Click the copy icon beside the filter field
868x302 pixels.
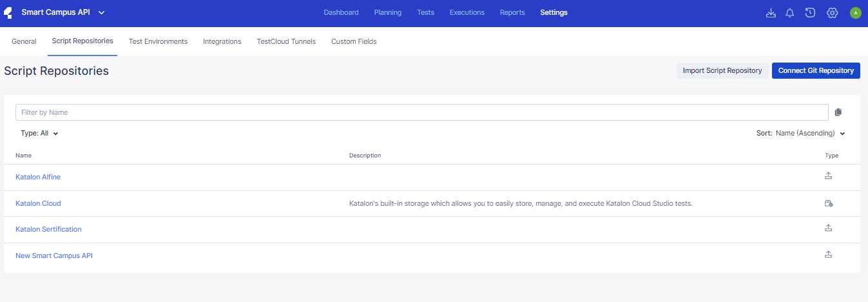tap(838, 112)
